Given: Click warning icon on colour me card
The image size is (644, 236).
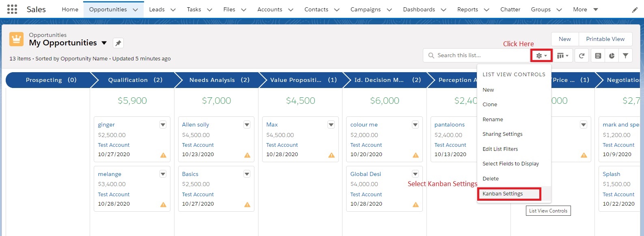Looking at the screenshot, I should [416, 155].
